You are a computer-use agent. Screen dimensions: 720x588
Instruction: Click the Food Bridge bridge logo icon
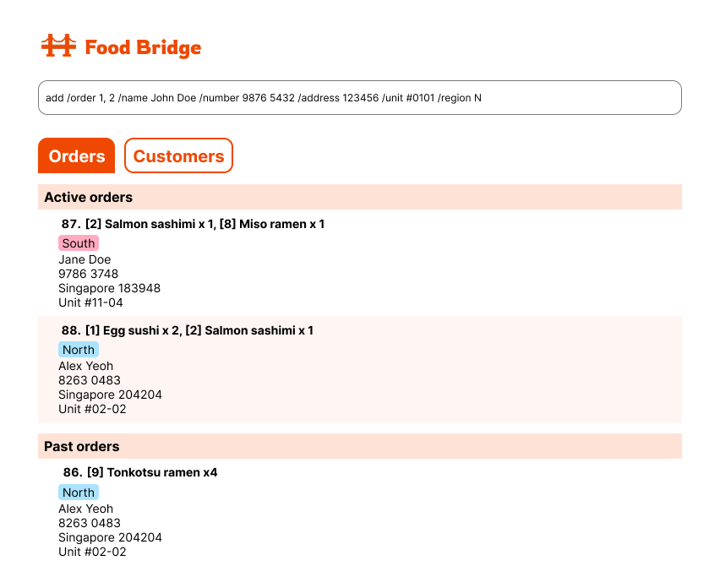coord(58,46)
